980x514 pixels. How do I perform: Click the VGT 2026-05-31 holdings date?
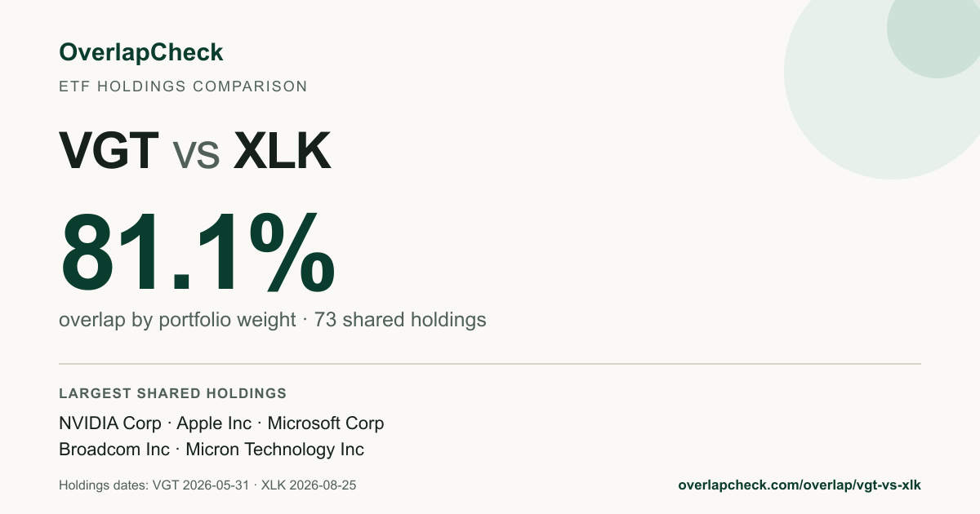(200, 485)
